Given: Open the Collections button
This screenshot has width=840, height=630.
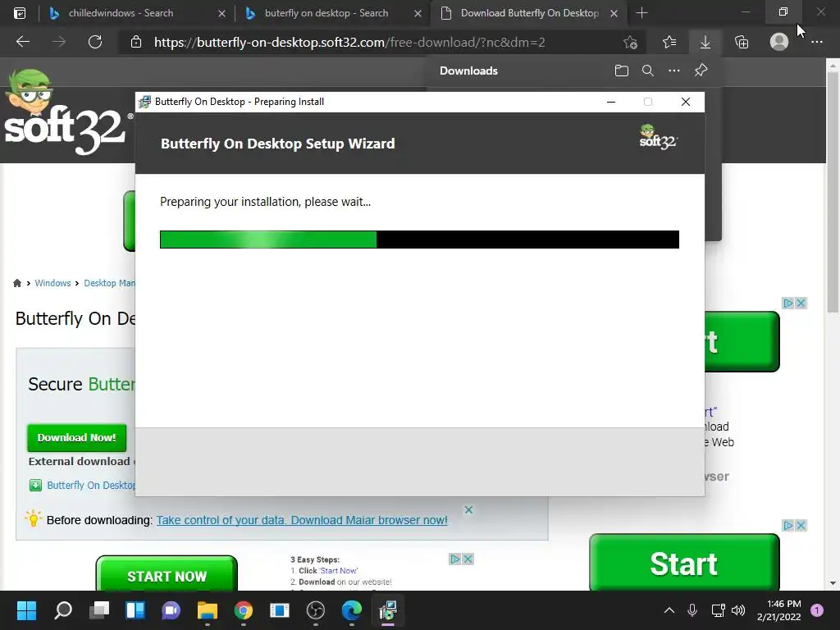Looking at the screenshot, I should [x=742, y=42].
